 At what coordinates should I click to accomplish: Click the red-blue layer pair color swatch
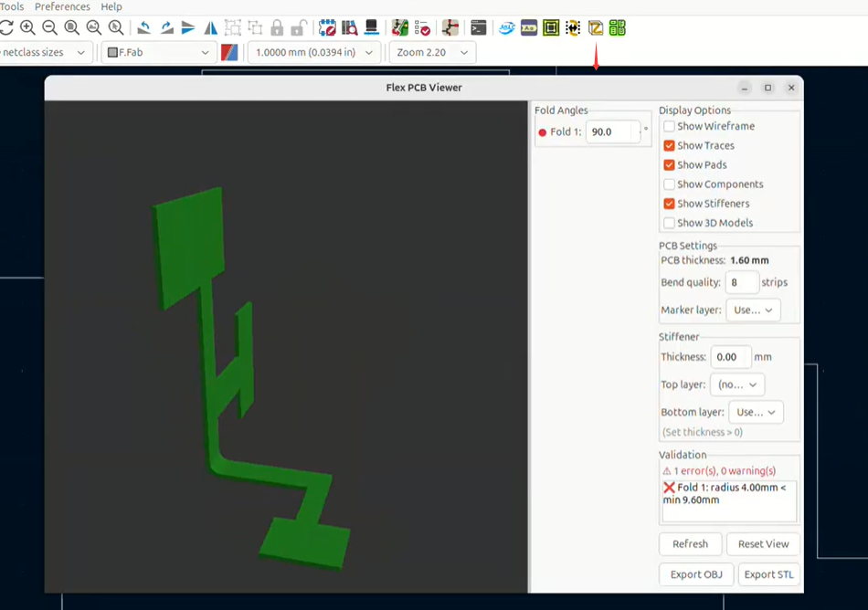[229, 53]
